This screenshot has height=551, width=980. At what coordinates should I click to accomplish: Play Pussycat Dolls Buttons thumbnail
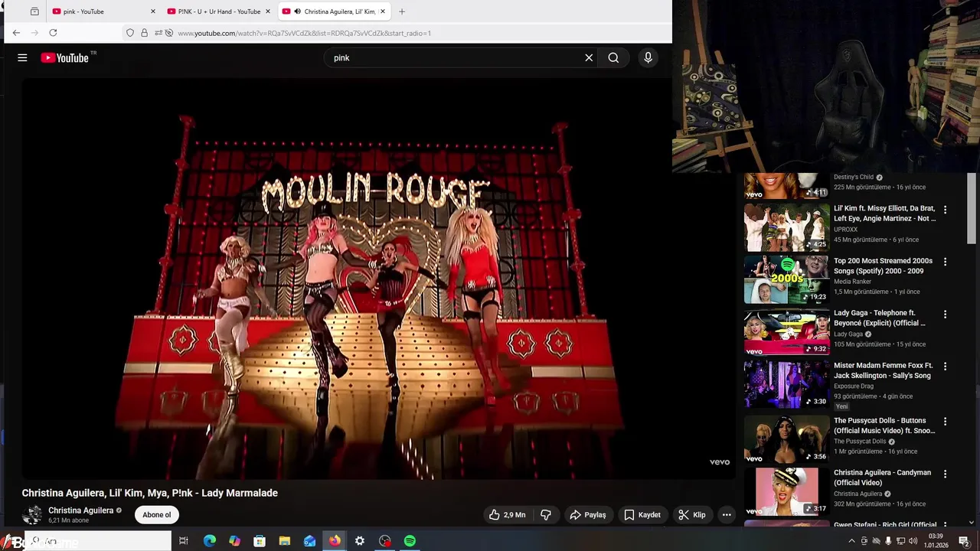click(x=786, y=439)
